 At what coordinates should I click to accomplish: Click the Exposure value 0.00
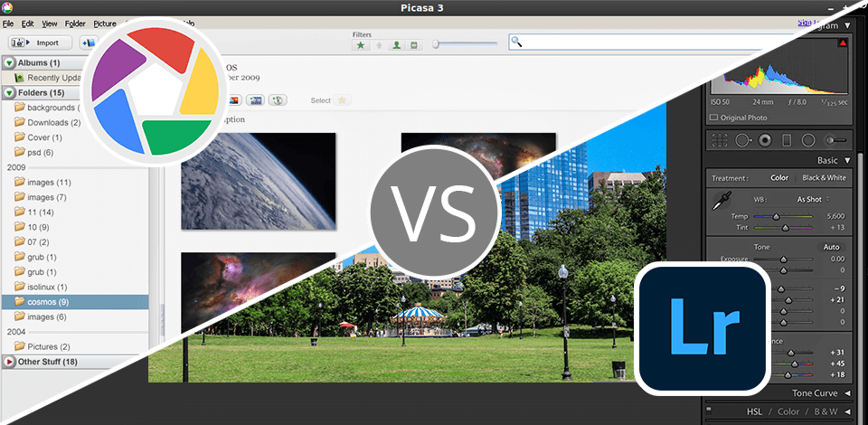(x=837, y=259)
